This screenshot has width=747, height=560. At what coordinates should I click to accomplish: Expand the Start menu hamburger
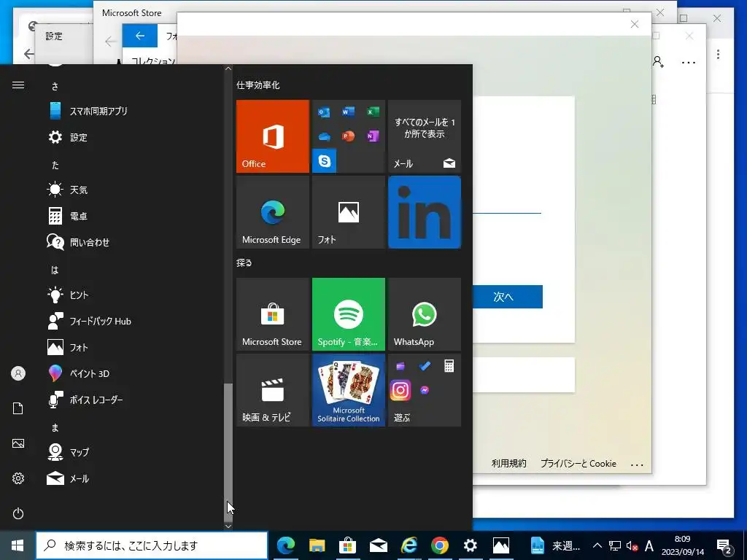tap(18, 85)
